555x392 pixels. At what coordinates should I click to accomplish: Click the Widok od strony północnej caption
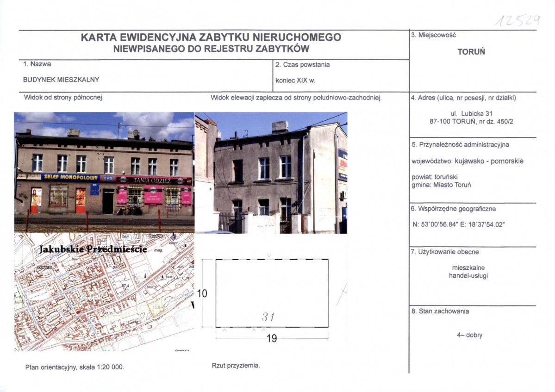click(x=64, y=97)
